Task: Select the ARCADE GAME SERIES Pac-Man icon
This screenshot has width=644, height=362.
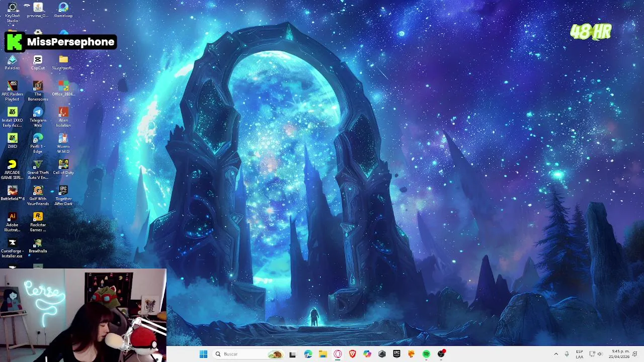Action: [x=12, y=169]
